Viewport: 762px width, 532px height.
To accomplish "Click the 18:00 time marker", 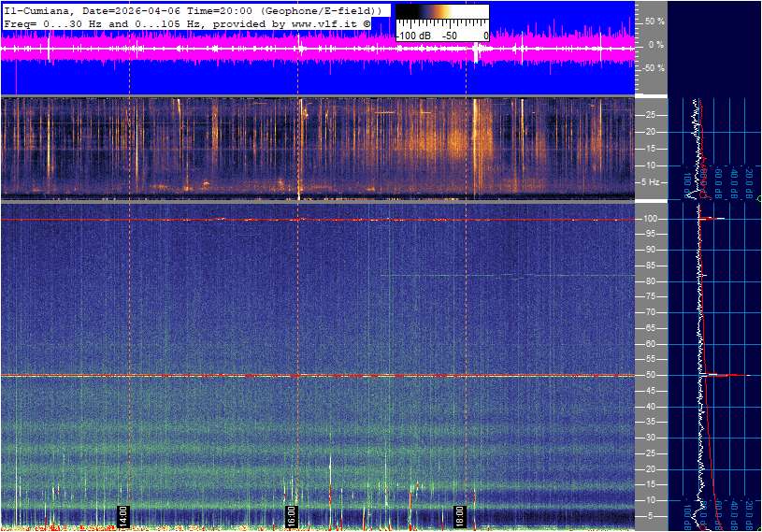I will click(x=460, y=516).
